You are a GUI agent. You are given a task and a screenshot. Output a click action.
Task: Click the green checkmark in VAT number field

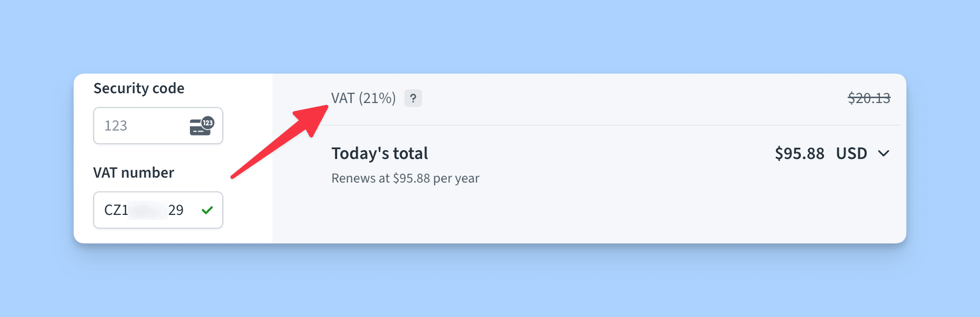(x=207, y=210)
